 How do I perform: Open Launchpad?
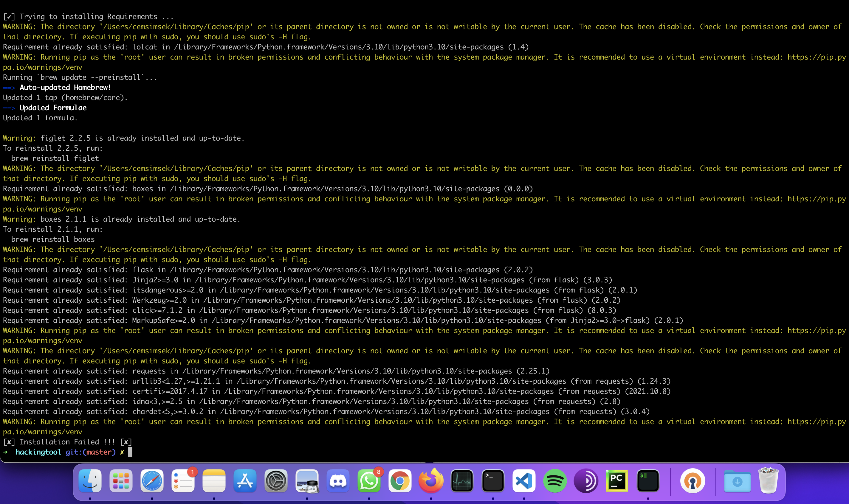(x=121, y=480)
